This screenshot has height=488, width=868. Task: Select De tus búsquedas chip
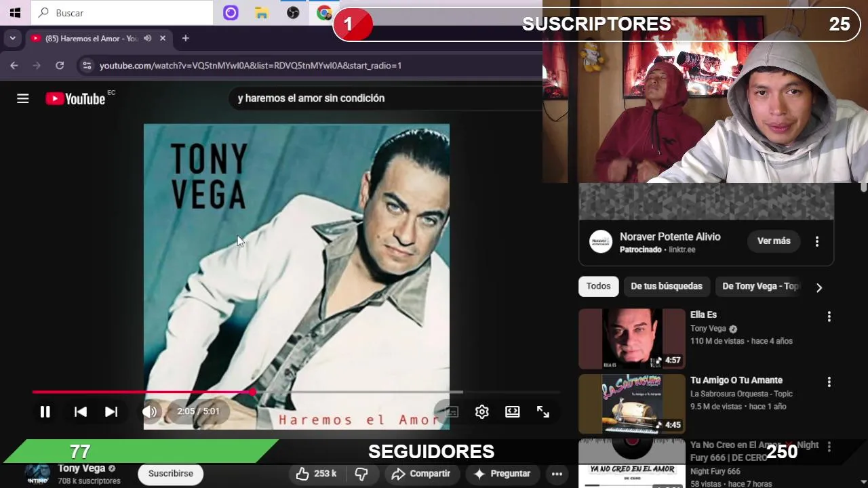click(x=667, y=286)
